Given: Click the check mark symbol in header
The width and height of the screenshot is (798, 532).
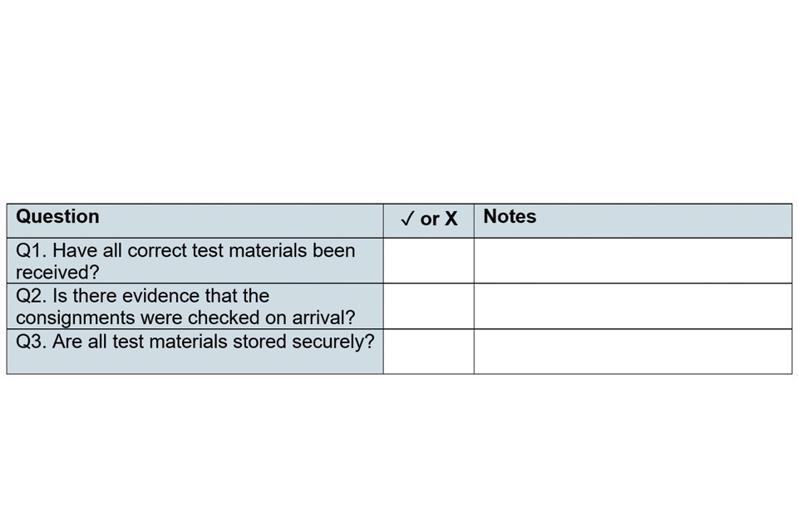Looking at the screenshot, I should point(407,219).
